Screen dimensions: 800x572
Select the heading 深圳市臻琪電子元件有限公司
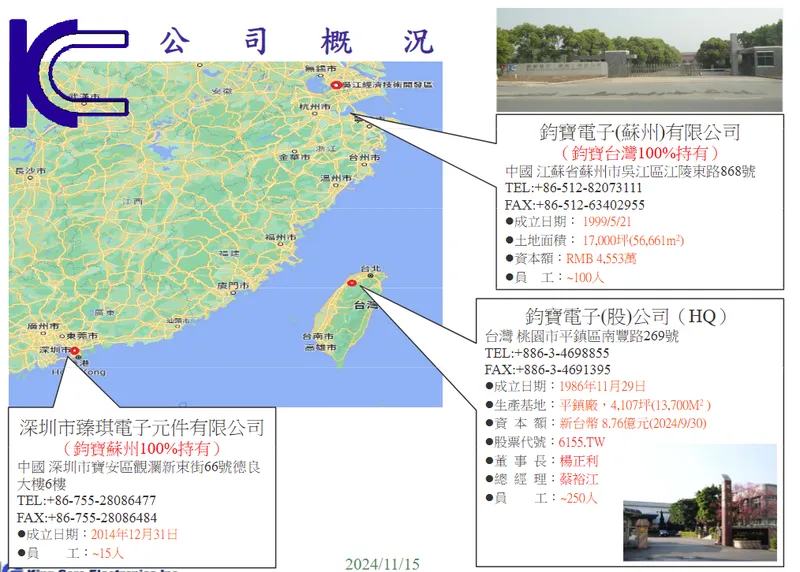click(x=142, y=428)
